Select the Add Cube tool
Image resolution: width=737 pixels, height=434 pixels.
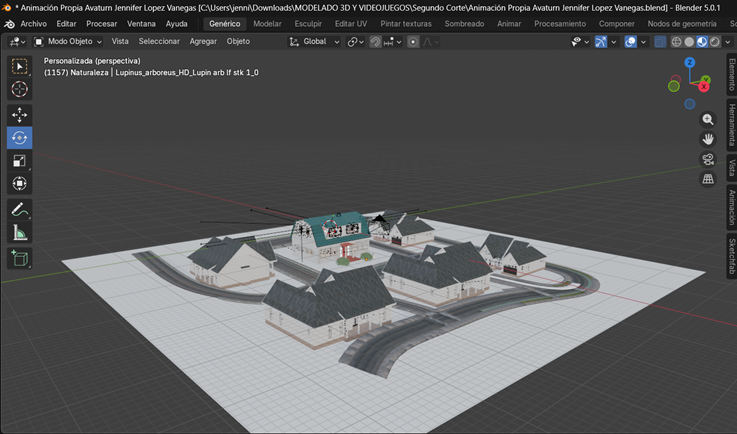pos(19,258)
